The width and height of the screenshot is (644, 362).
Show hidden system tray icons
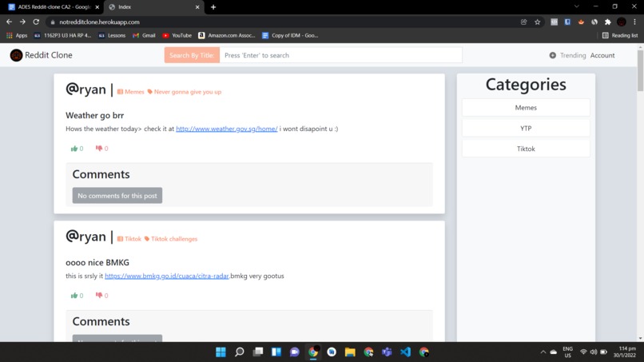[543, 352]
